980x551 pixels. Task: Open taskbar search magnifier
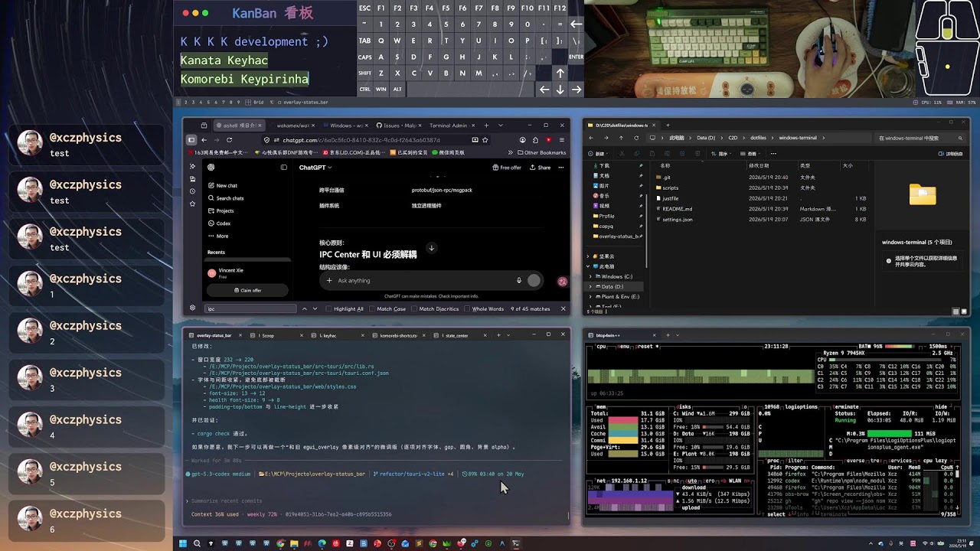pos(197,543)
